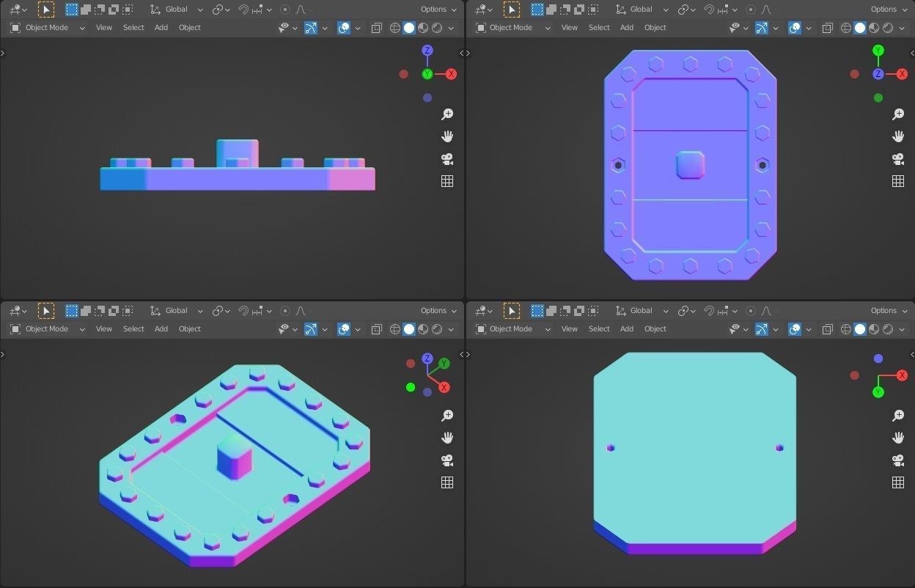Choose Set selection mode in front-view viewport
Screen dimensions: 915x588
[71, 10]
